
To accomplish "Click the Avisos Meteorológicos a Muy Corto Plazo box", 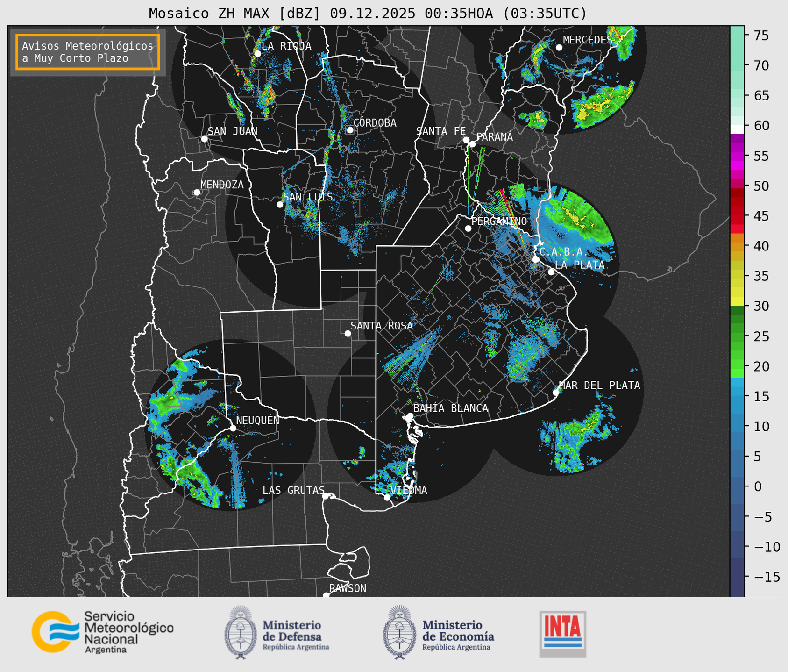I will pyautogui.click(x=88, y=52).
